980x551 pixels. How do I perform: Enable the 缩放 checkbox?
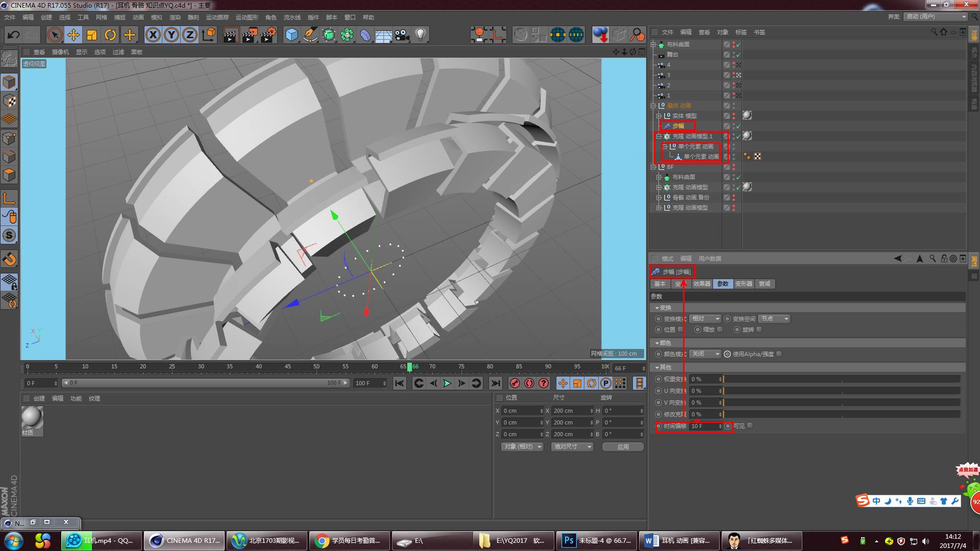[x=720, y=330]
